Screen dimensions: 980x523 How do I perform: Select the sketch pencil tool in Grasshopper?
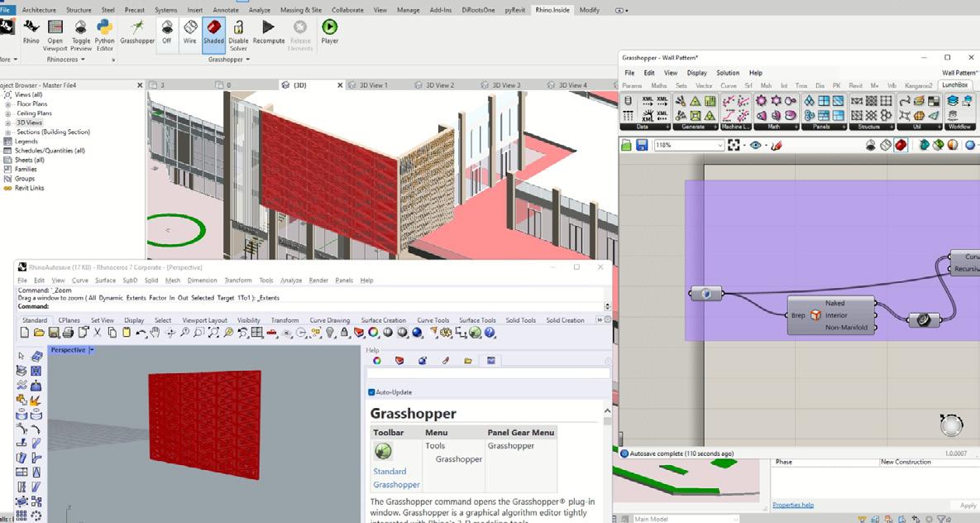777,145
